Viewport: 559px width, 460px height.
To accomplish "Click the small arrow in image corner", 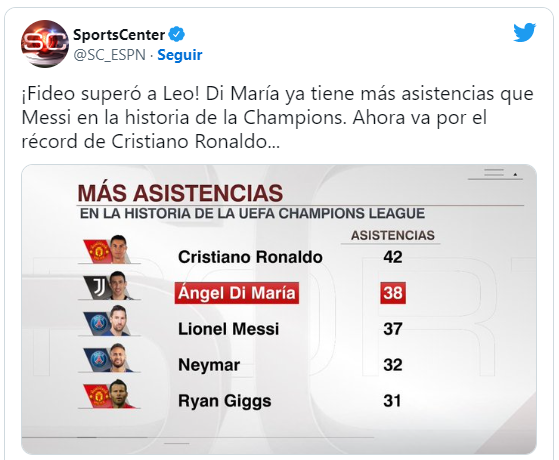I will point(515,174).
